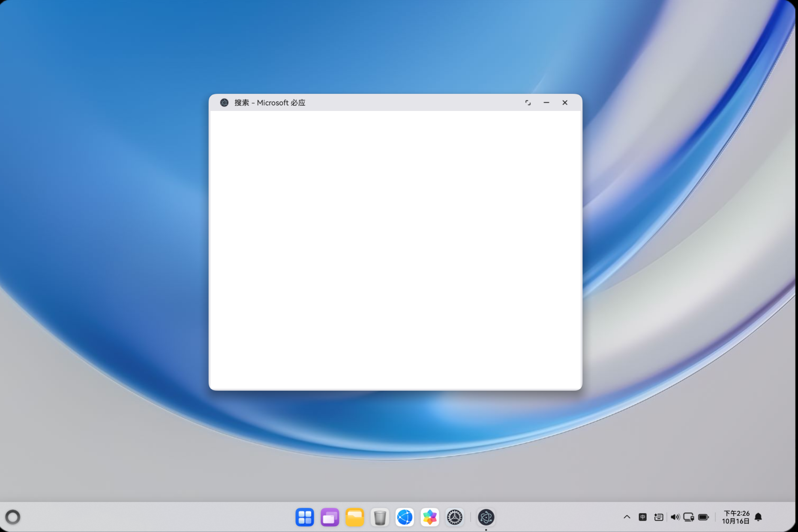This screenshot has height=532, width=798.
Task: Open the volume speaker control
Action: point(675,517)
